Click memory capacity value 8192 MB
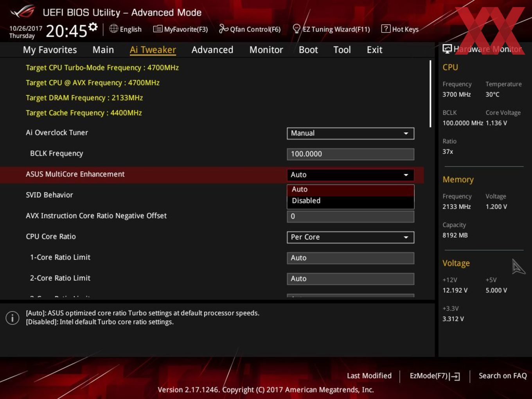The height and width of the screenshot is (399, 532). [x=455, y=235]
